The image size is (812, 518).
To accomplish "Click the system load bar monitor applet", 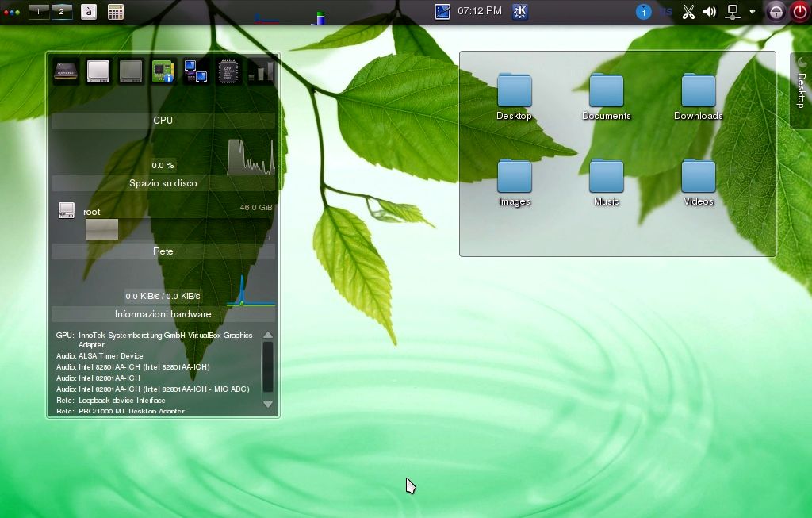I will point(320,17).
